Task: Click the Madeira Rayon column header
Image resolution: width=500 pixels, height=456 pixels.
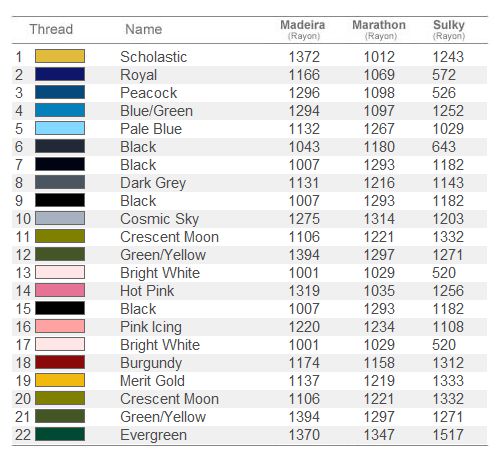Action: point(303,30)
